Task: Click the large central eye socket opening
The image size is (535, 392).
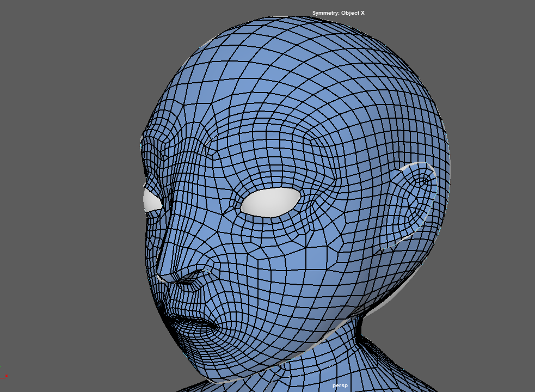Action: [x=270, y=203]
